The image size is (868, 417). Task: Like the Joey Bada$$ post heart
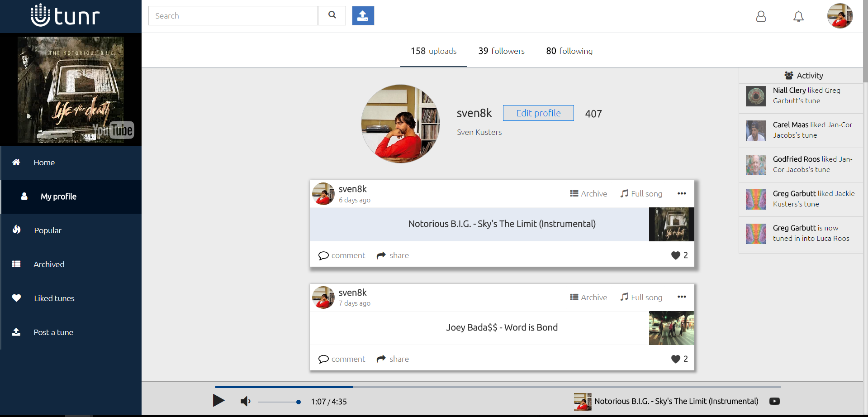point(675,359)
